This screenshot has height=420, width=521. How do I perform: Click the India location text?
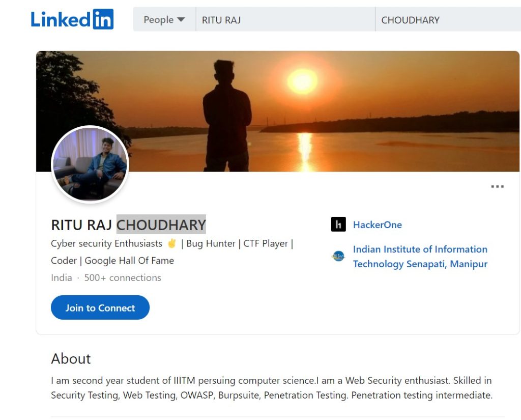(61, 277)
